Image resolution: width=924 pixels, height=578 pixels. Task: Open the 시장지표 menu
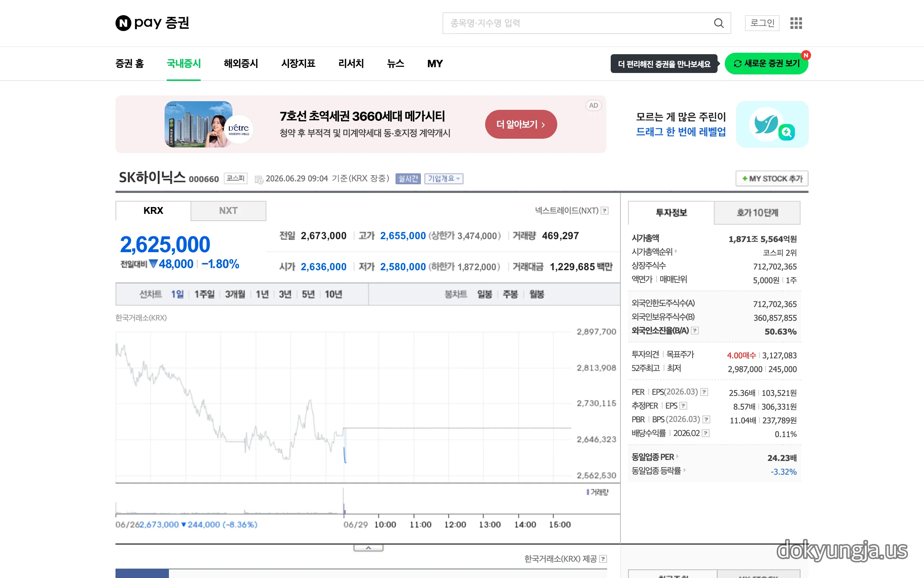pos(298,64)
